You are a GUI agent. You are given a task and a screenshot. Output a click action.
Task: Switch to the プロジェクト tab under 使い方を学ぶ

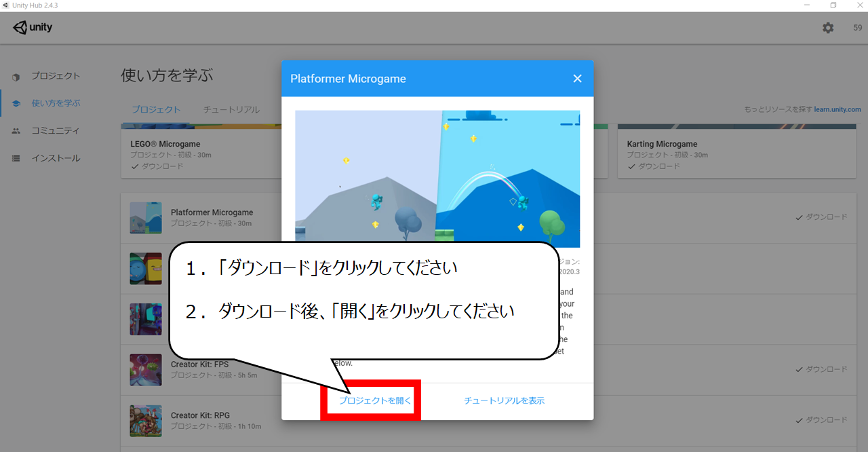[156, 109]
